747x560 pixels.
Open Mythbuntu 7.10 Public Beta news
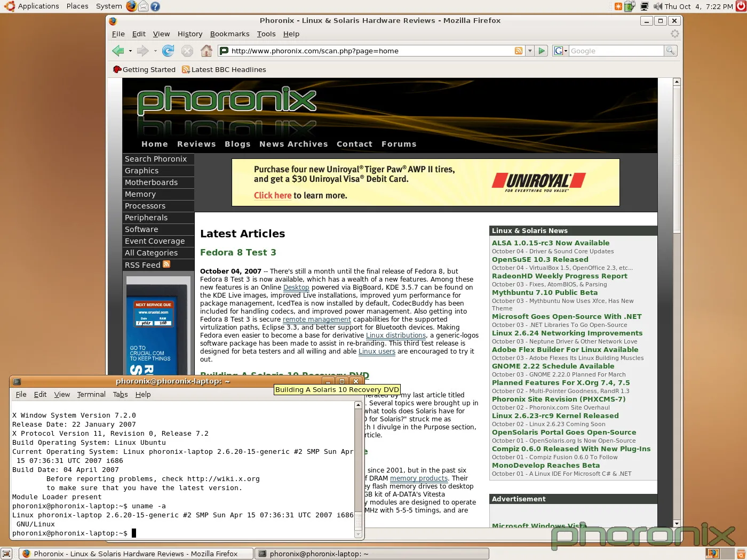pos(545,292)
